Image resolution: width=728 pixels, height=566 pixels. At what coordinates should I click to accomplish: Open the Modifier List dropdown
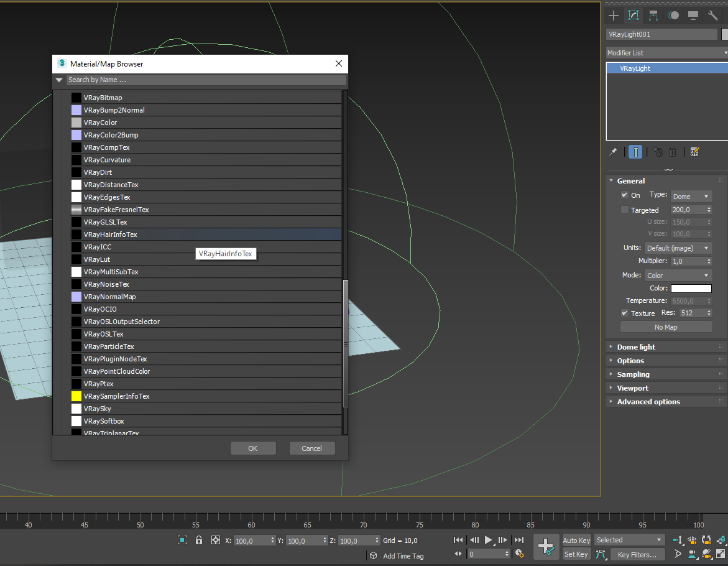click(667, 53)
